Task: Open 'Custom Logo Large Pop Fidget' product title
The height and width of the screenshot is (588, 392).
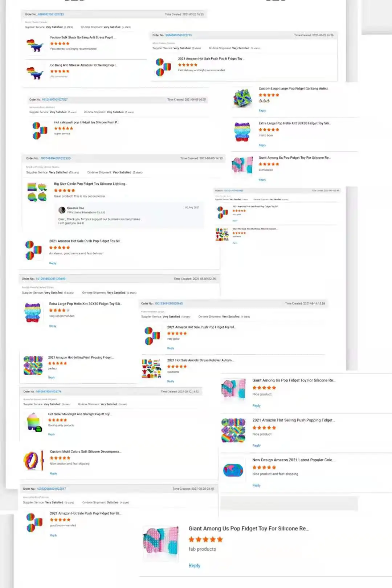Action: pos(293,89)
